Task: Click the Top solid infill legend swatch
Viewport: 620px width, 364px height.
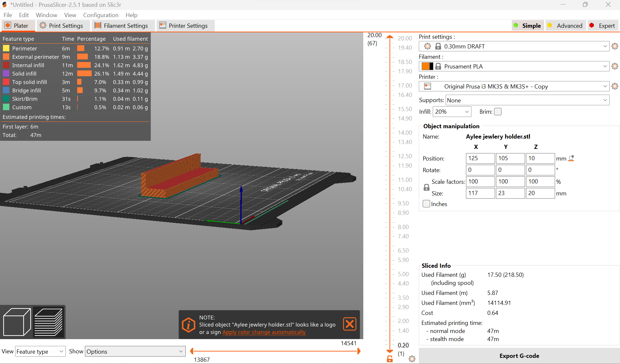Action: click(x=6, y=82)
